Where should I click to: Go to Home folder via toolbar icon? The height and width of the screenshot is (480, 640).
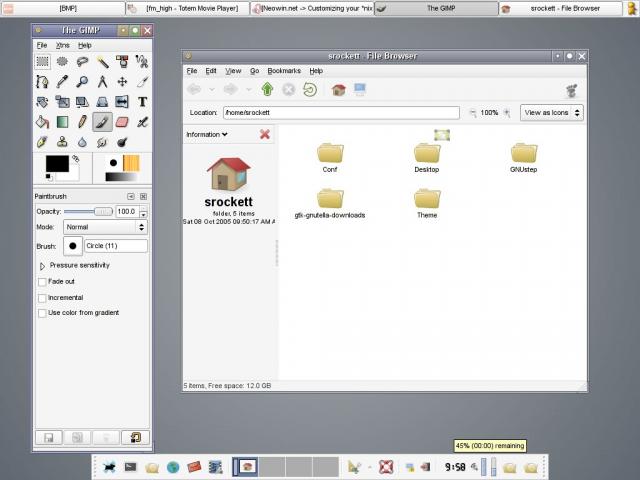tap(338, 89)
